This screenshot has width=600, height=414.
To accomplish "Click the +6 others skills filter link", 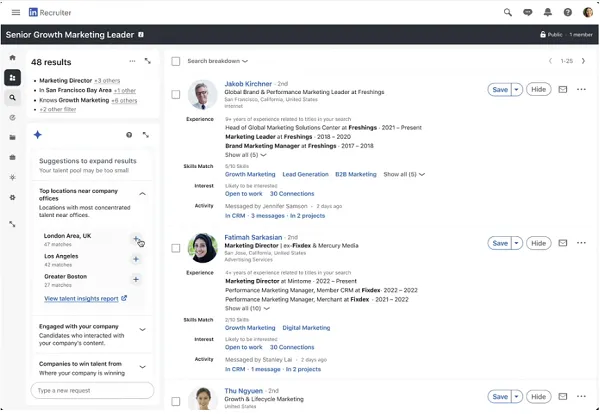I will (x=124, y=101).
